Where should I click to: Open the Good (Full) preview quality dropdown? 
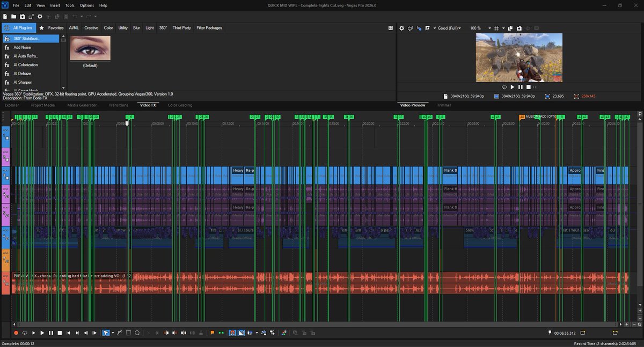point(449,28)
